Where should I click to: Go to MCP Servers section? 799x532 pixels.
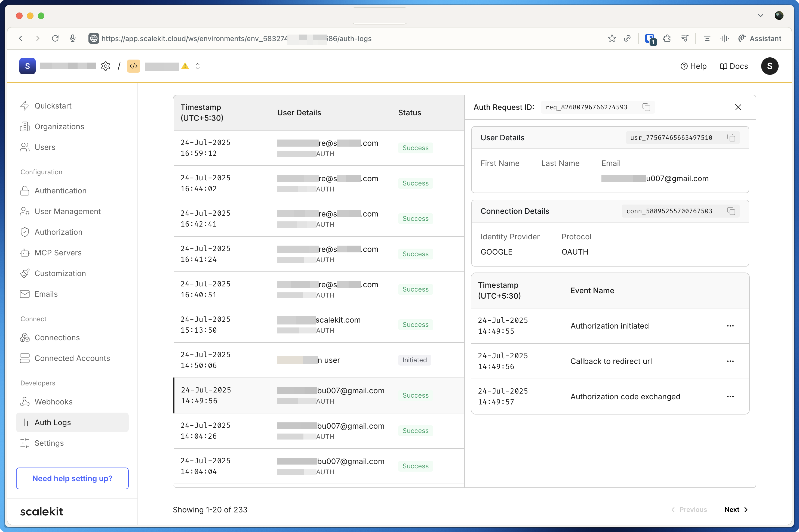(x=58, y=253)
